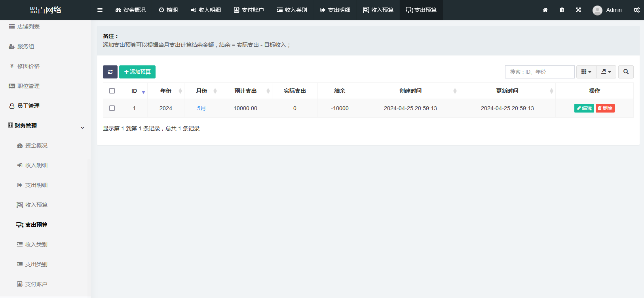Click the home icon in top bar
Image resolution: width=644 pixels, height=298 pixels.
coord(545,10)
